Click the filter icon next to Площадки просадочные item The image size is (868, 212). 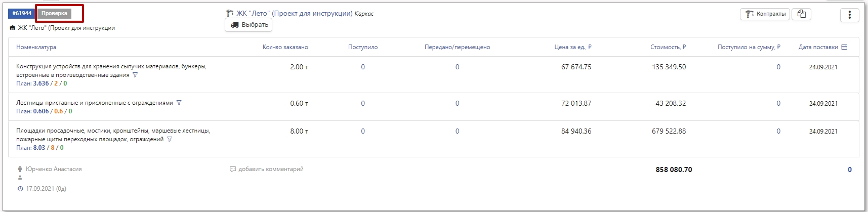coord(170,140)
